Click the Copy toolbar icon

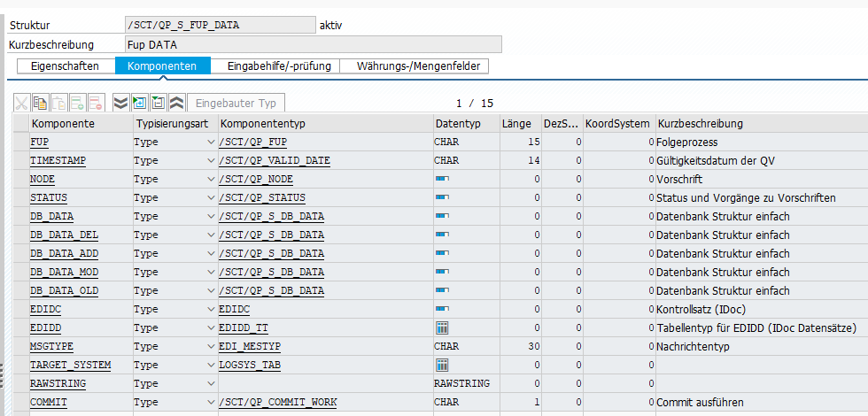(x=40, y=103)
